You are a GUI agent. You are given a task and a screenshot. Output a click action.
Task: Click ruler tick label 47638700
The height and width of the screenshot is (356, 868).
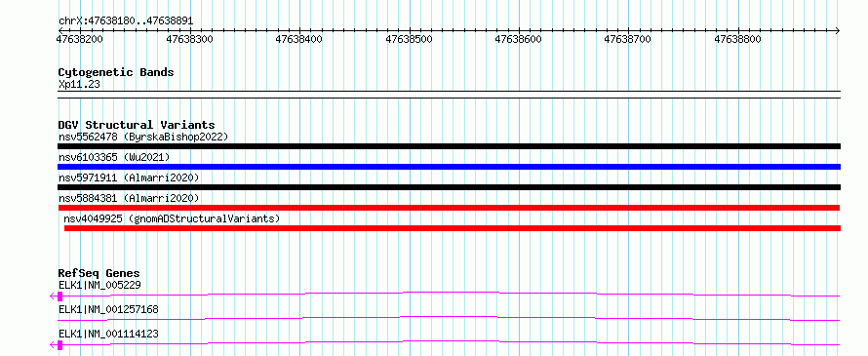coord(628,39)
